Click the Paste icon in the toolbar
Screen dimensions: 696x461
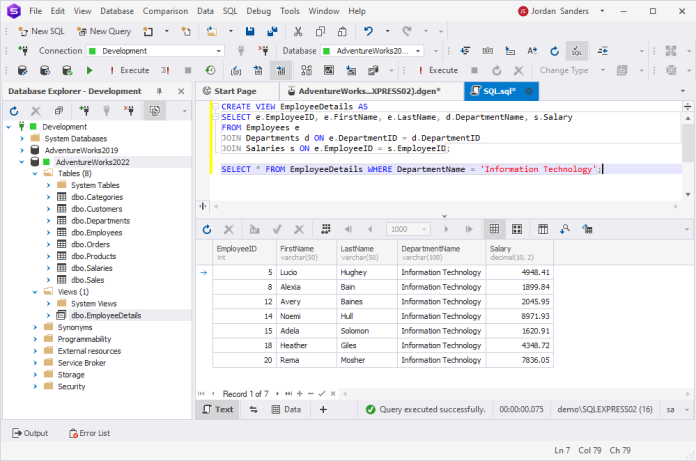pos(342,31)
